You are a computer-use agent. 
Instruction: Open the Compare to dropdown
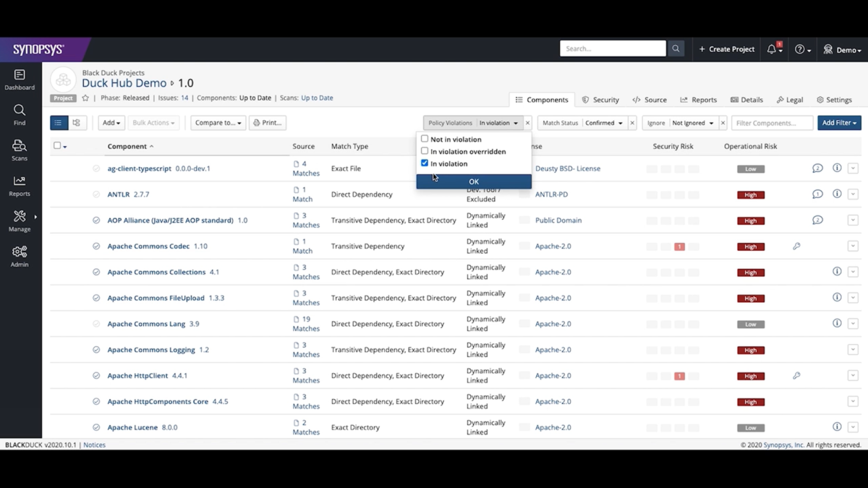point(218,123)
